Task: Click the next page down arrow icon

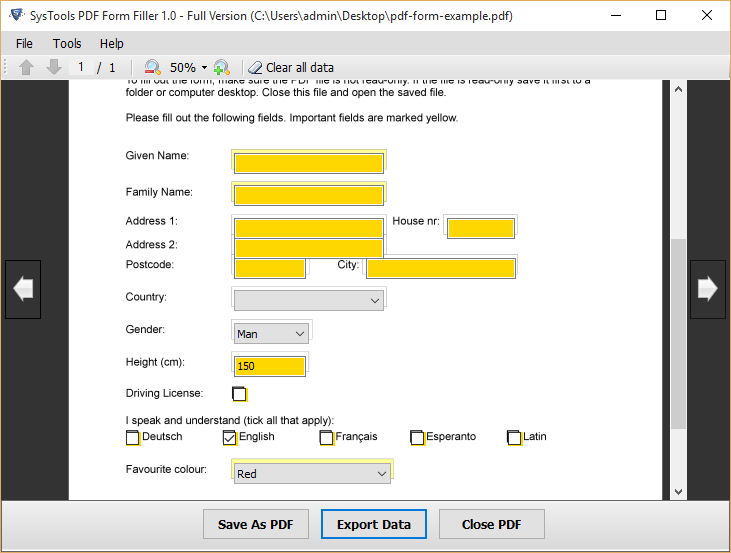Action: tap(54, 68)
